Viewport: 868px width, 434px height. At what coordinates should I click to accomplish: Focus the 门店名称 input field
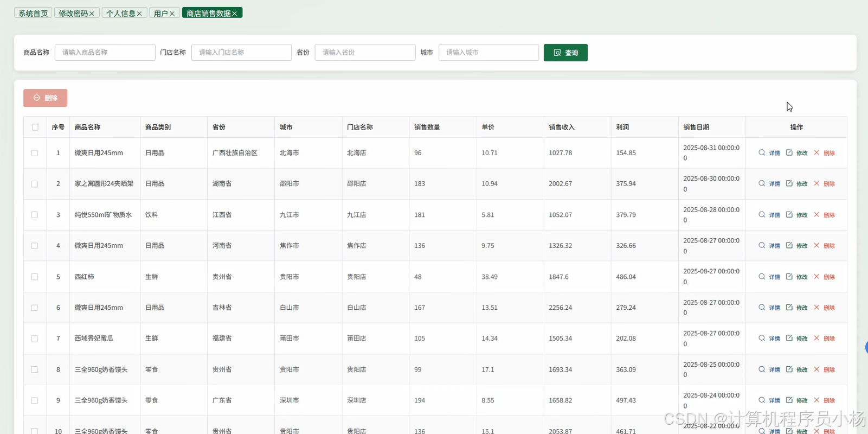(242, 53)
